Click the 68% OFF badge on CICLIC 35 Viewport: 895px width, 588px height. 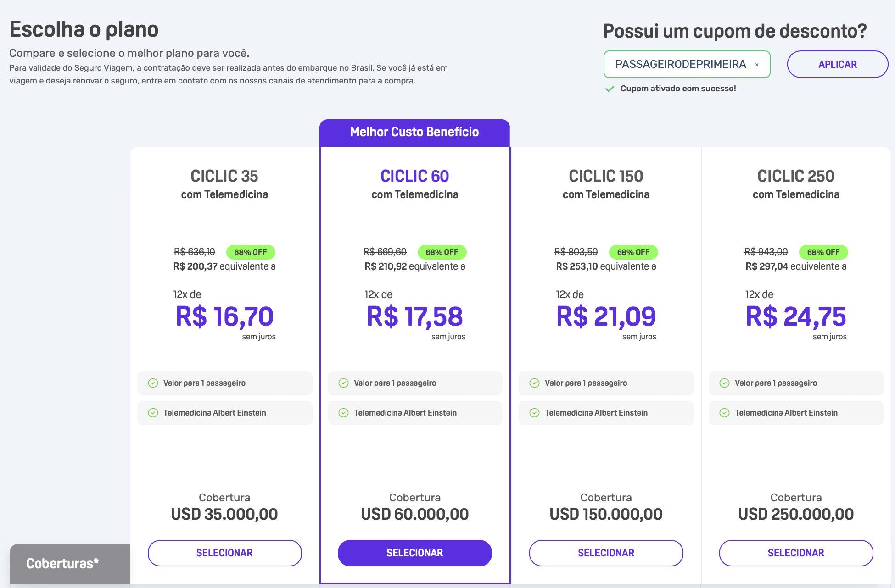coord(251,252)
